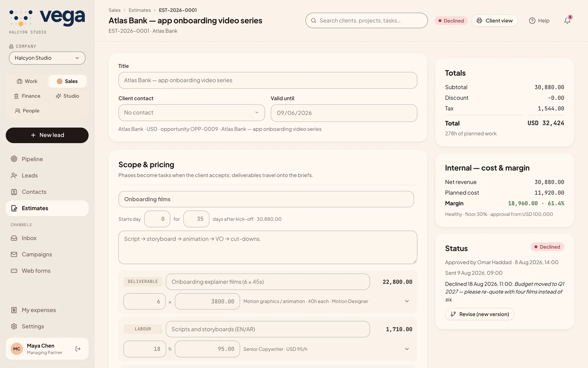Viewport: 588px width, 368px height.
Task: Open My expenses
Action: [47, 310]
